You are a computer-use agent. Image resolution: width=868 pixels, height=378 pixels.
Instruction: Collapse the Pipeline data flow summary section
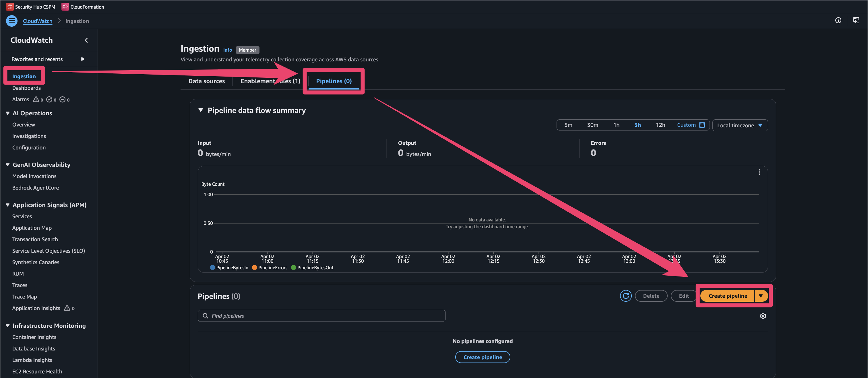(x=200, y=110)
